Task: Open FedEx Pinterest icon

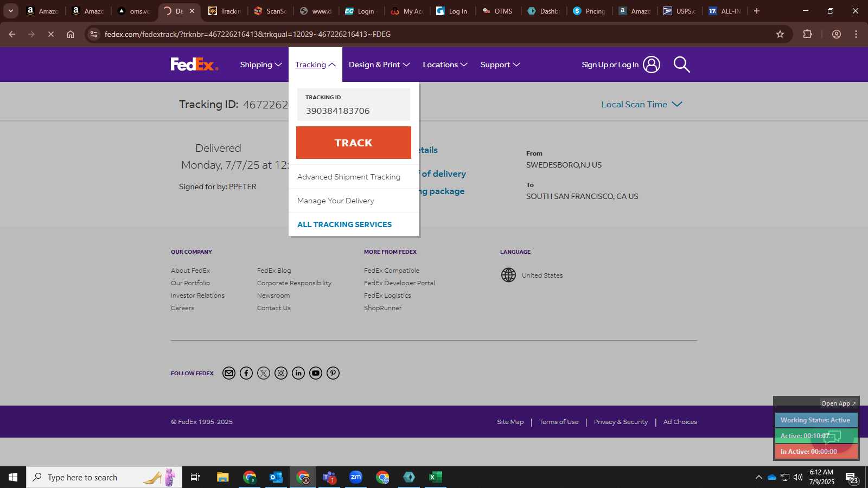Action: pyautogui.click(x=333, y=373)
